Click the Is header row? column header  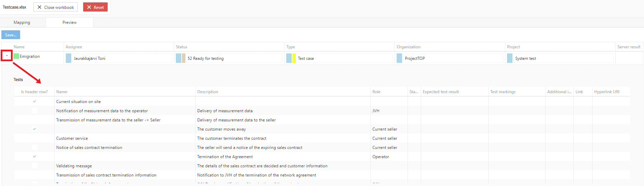34,92
